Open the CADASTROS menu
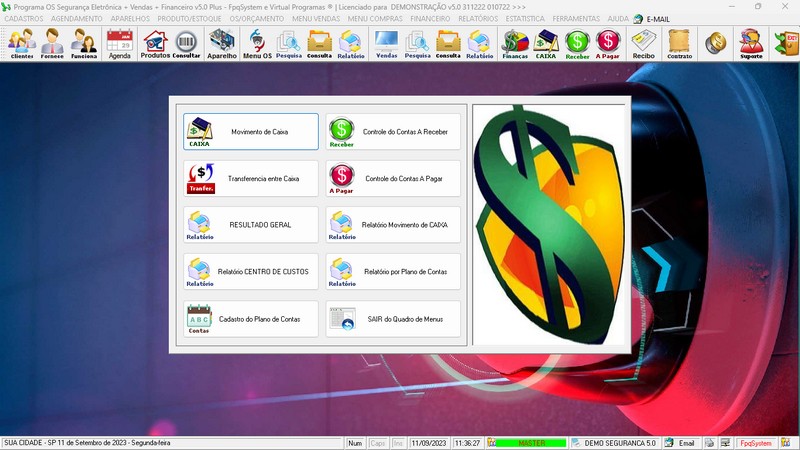This screenshot has height=450, width=800. click(24, 18)
